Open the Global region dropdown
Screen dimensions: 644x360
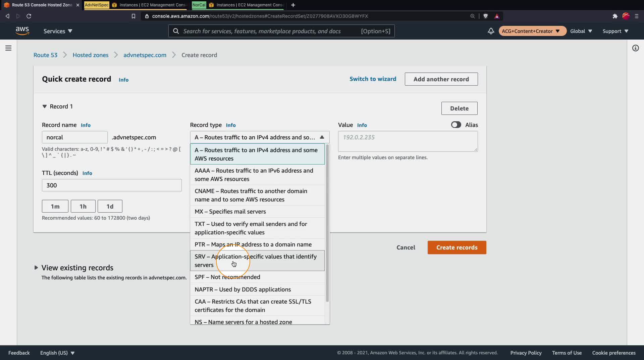pyautogui.click(x=581, y=31)
